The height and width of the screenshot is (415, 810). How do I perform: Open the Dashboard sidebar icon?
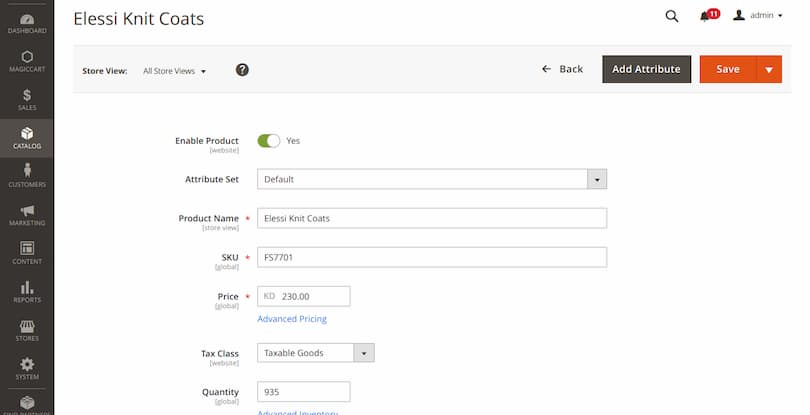[27, 22]
